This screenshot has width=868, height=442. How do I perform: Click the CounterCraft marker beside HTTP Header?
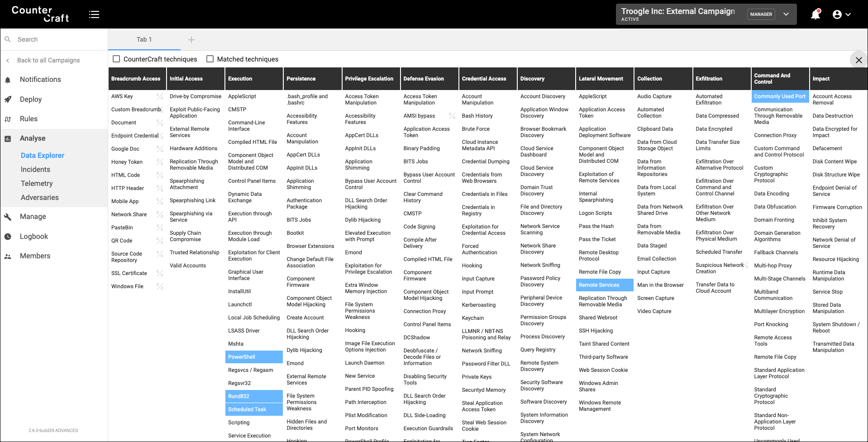(160, 188)
